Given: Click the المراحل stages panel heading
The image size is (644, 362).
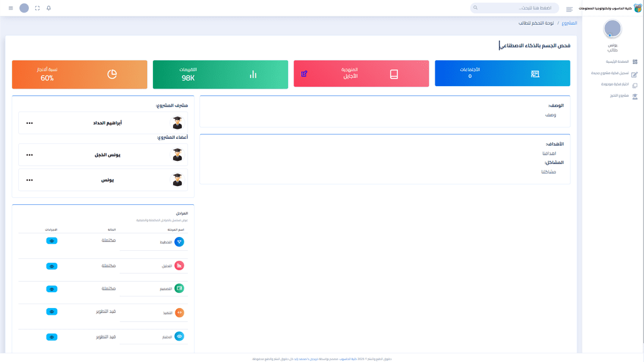Looking at the screenshot, I should (x=182, y=214).
